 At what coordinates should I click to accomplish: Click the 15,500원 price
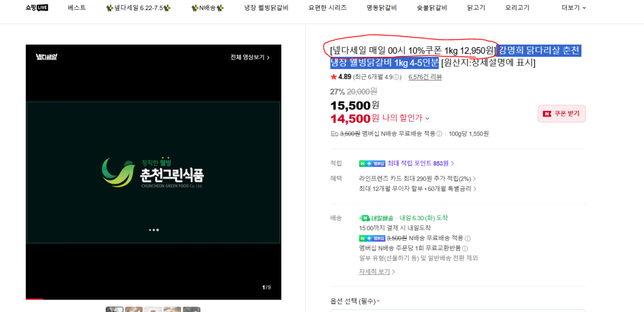[x=355, y=106]
